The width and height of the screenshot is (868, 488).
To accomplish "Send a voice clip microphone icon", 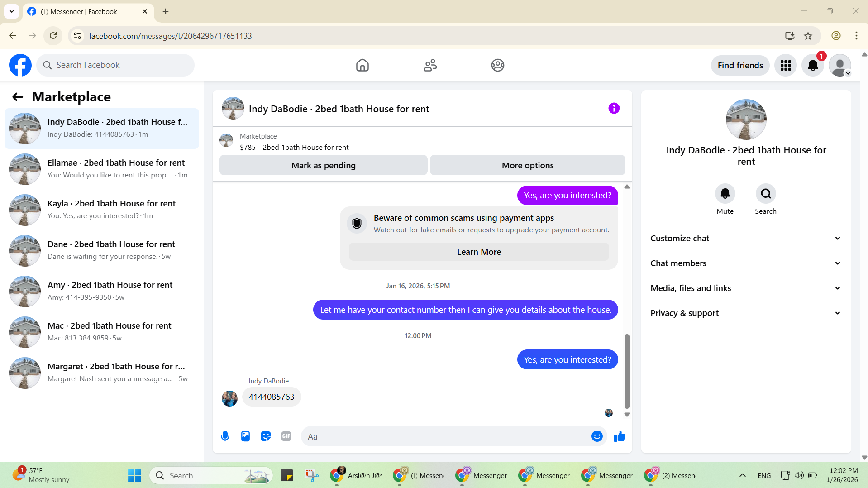I will (225, 436).
